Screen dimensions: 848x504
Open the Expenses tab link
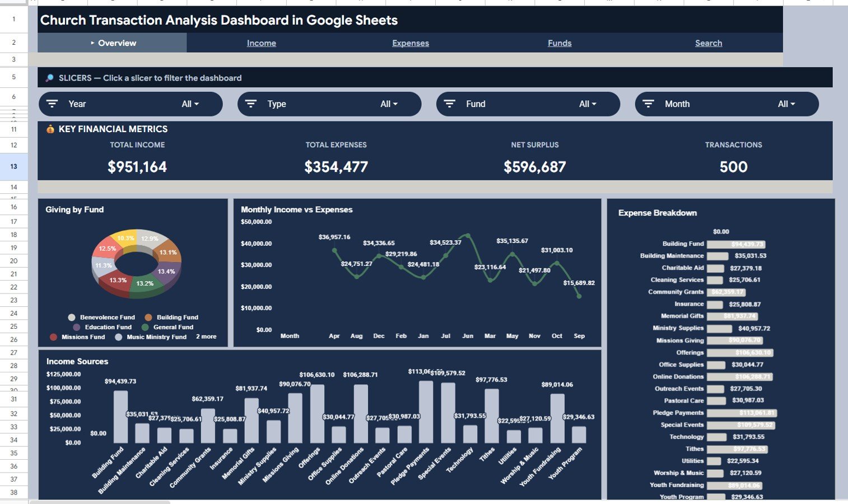coord(411,43)
